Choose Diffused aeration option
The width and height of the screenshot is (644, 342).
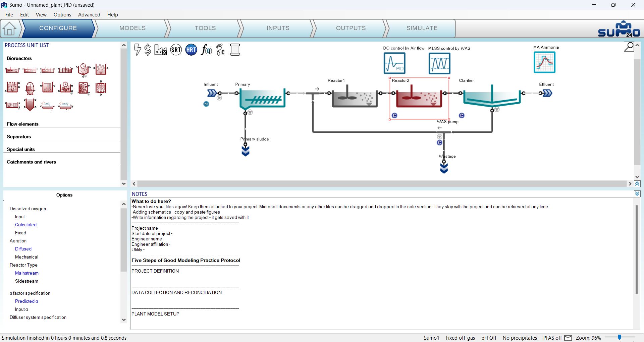[x=23, y=249]
